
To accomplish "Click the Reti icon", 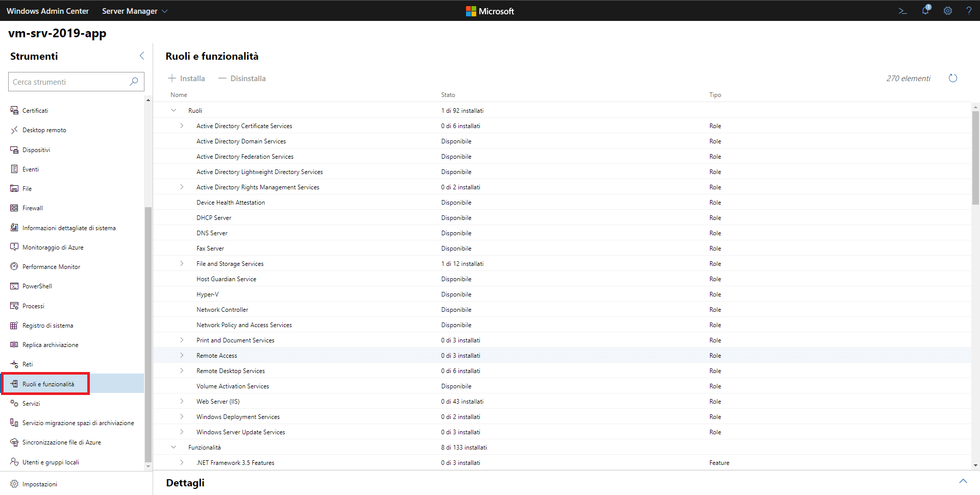I will [x=14, y=364].
